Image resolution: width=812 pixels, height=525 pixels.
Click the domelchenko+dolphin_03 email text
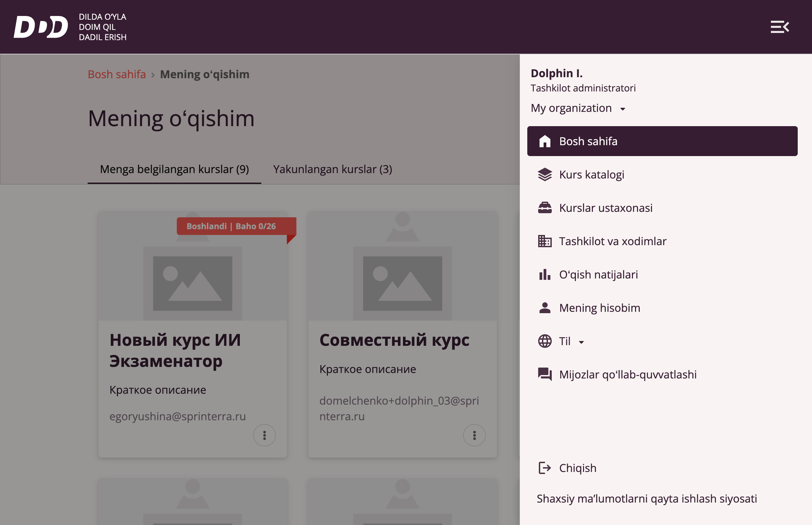399,408
